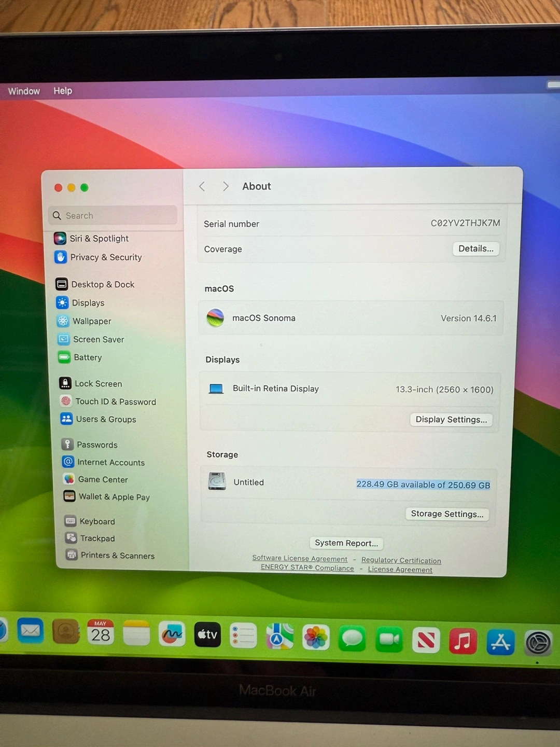Open the Apple TV app in Dock
Viewport: 560px width, 747px height.
coord(207,634)
